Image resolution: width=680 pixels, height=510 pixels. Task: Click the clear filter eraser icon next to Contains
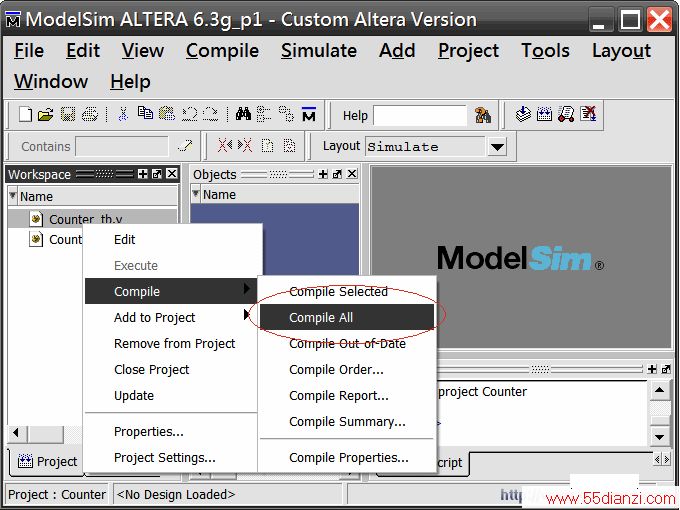[185, 146]
